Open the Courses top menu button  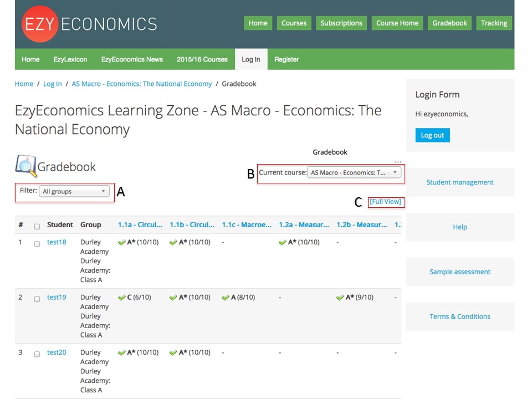[294, 23]
